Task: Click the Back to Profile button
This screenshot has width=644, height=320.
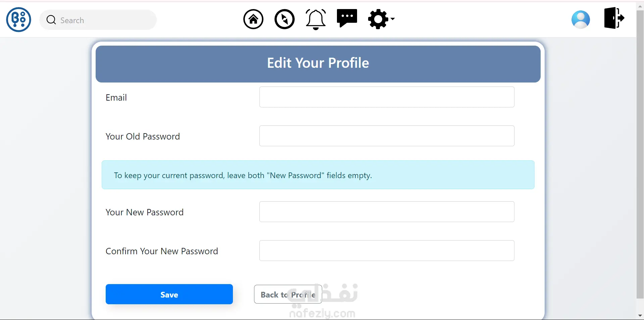Action: pos(288,295)
